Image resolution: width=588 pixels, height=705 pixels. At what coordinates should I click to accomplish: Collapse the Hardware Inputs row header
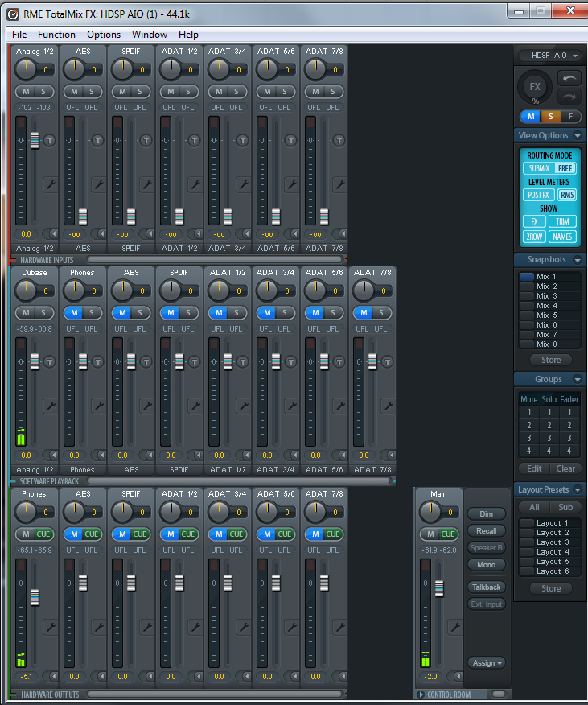pos(47,260)
